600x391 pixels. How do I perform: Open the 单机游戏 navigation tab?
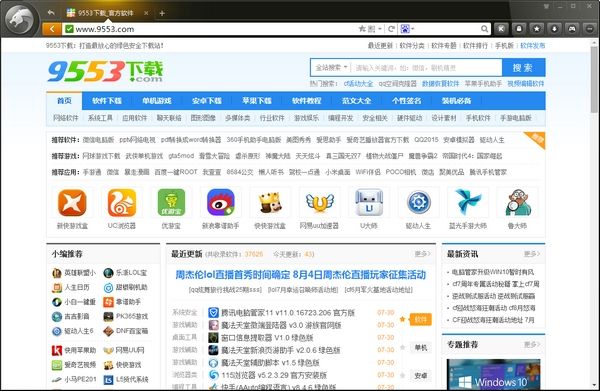point(157,101)
